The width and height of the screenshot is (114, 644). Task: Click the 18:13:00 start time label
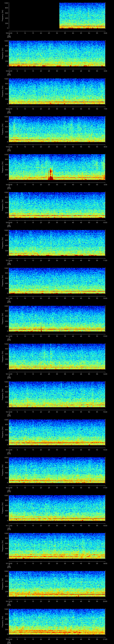click(x=9, y=374)
